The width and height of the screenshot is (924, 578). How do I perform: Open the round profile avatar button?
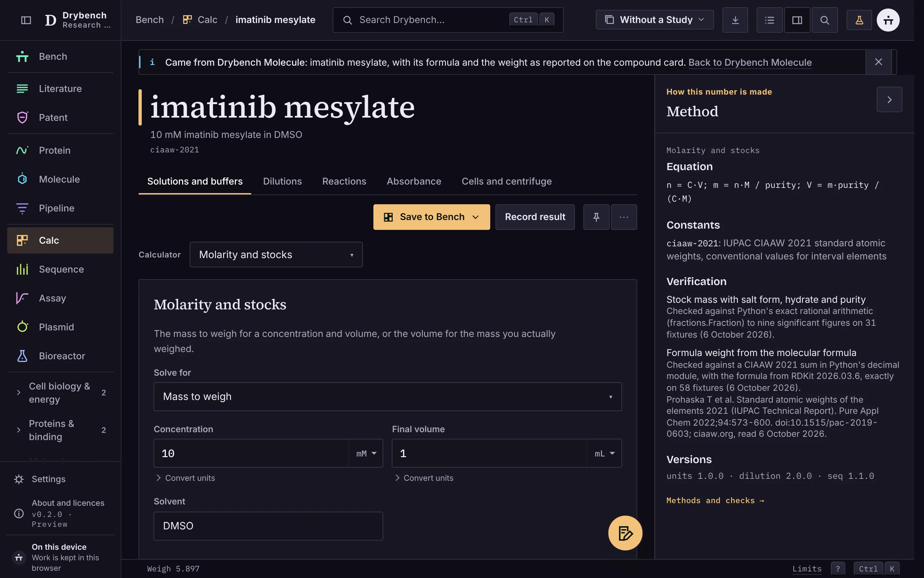[x=888, y=20]
